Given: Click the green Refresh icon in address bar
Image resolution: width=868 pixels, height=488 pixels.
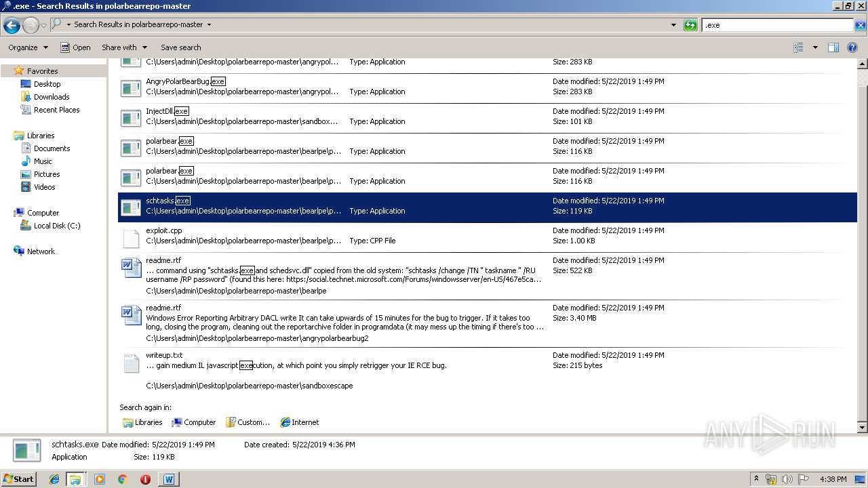Looking at the screenshot, I should tap(690, 25).
